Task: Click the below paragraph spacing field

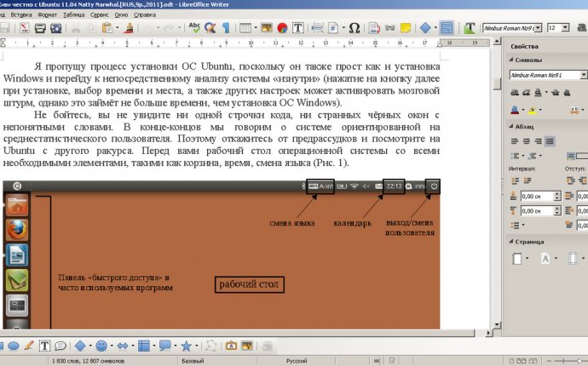Action: point(538,211)
